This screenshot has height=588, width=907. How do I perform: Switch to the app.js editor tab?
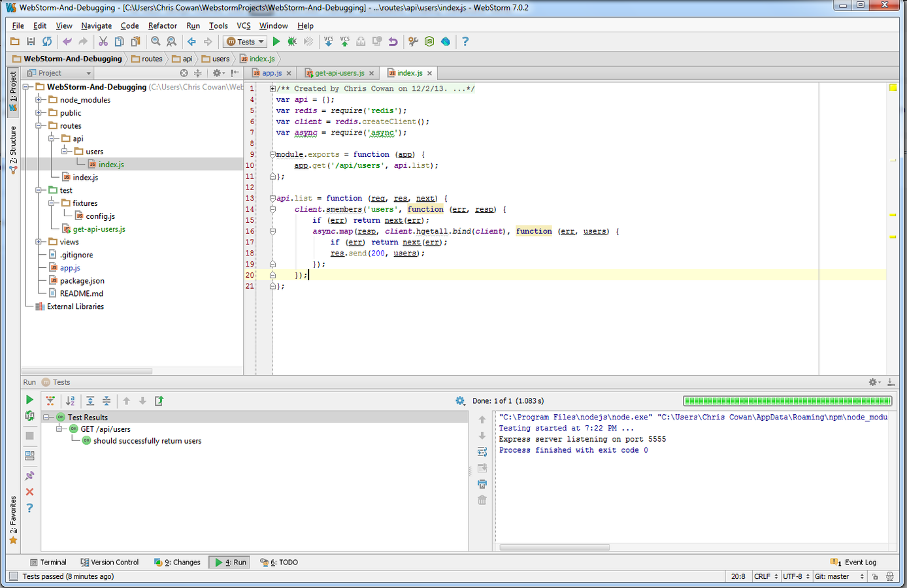point(272,73)
